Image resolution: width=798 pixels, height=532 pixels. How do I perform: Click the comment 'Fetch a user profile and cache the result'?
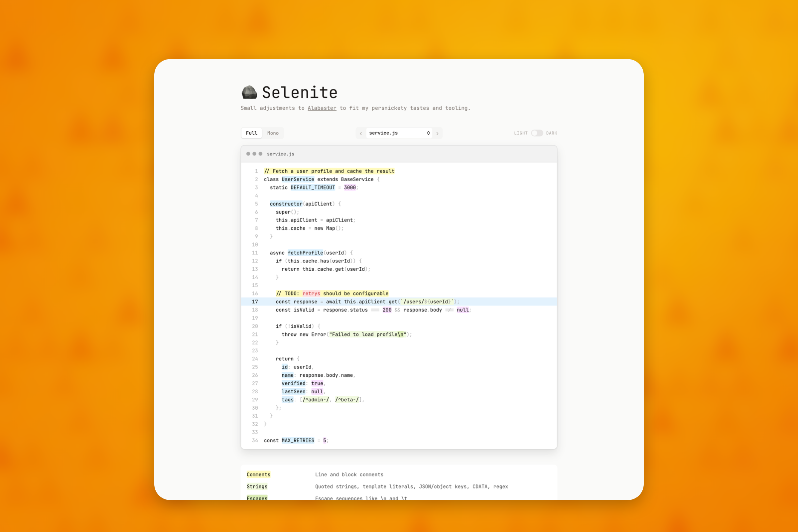coord(329,171)
